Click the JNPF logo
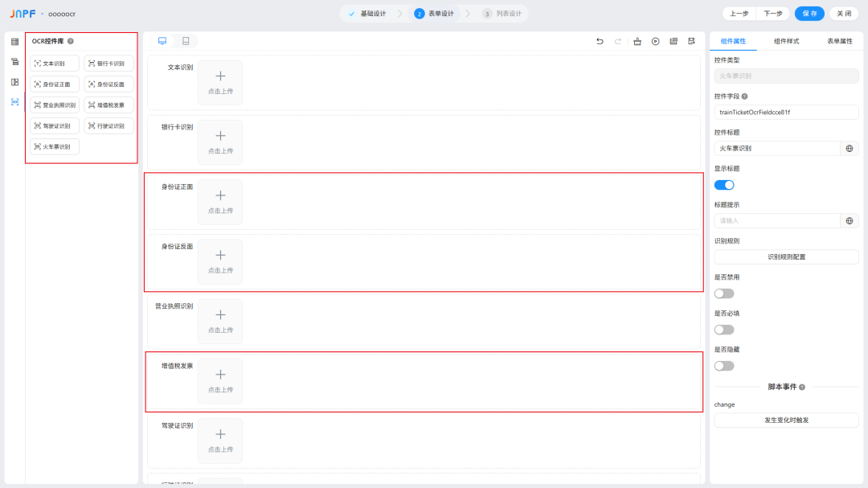The width and height of the screenshot is (868, 488). point(23,14)
